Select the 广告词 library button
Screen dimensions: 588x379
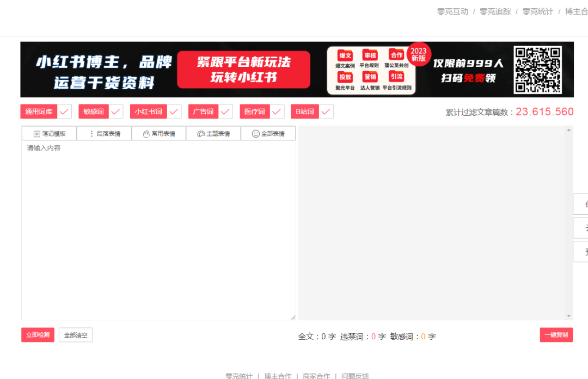[203, 111]
